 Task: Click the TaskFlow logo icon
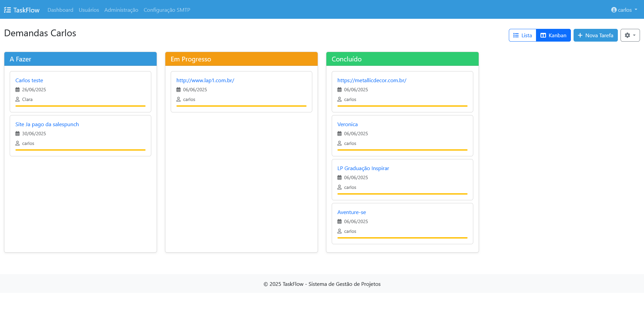pos(7,10)
